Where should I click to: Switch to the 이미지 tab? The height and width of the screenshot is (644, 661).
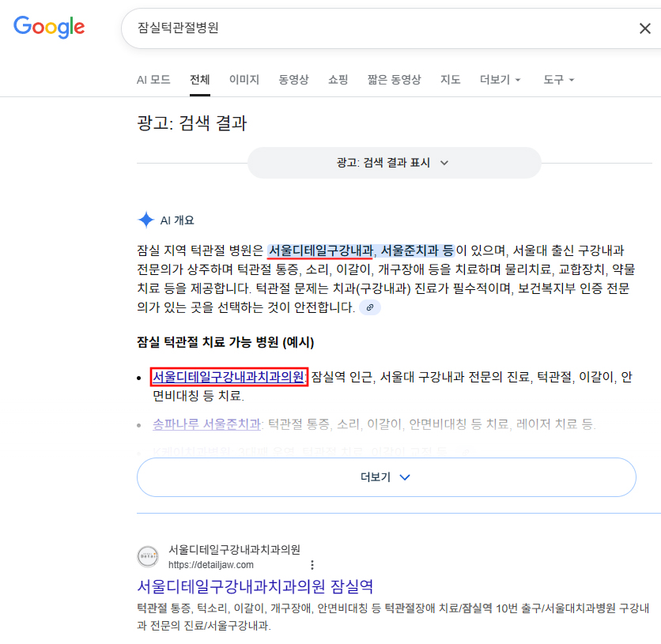point(244,79)
